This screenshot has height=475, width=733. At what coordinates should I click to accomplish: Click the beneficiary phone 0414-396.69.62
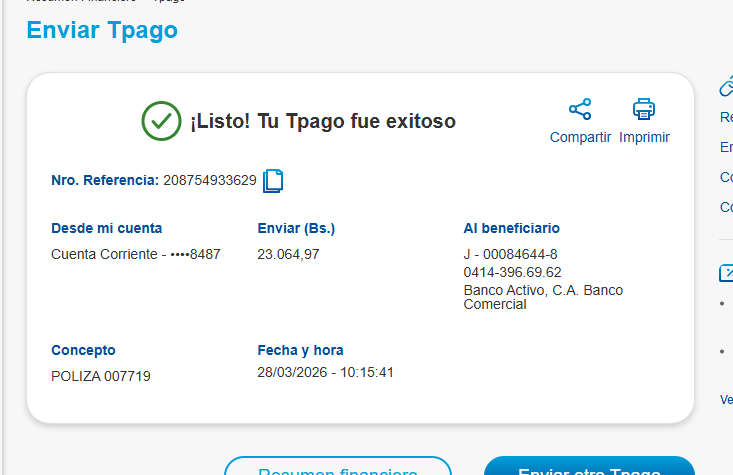point(512,272)
